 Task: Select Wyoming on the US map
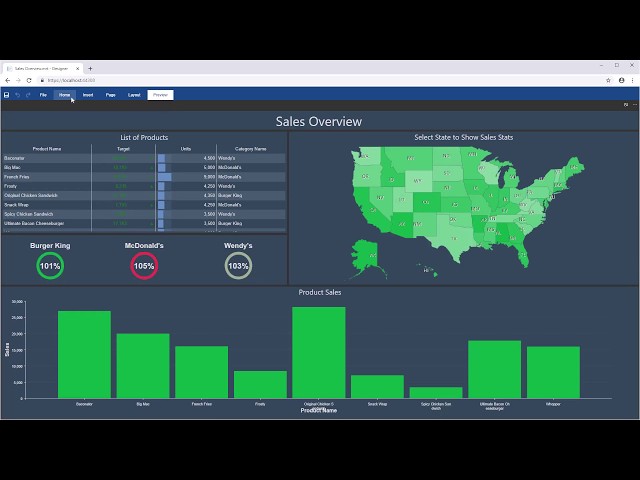[418, 181]
